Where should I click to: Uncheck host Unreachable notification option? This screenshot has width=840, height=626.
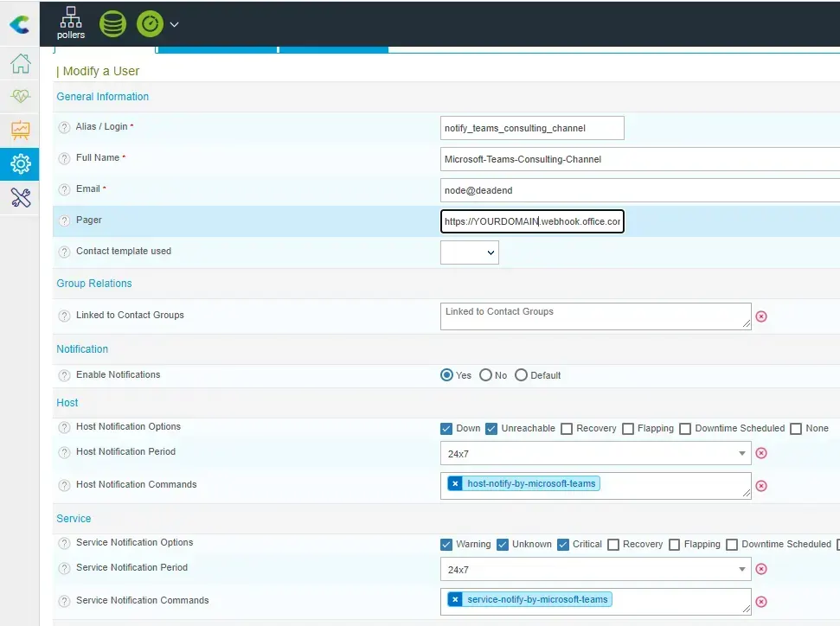pos(491,428)
